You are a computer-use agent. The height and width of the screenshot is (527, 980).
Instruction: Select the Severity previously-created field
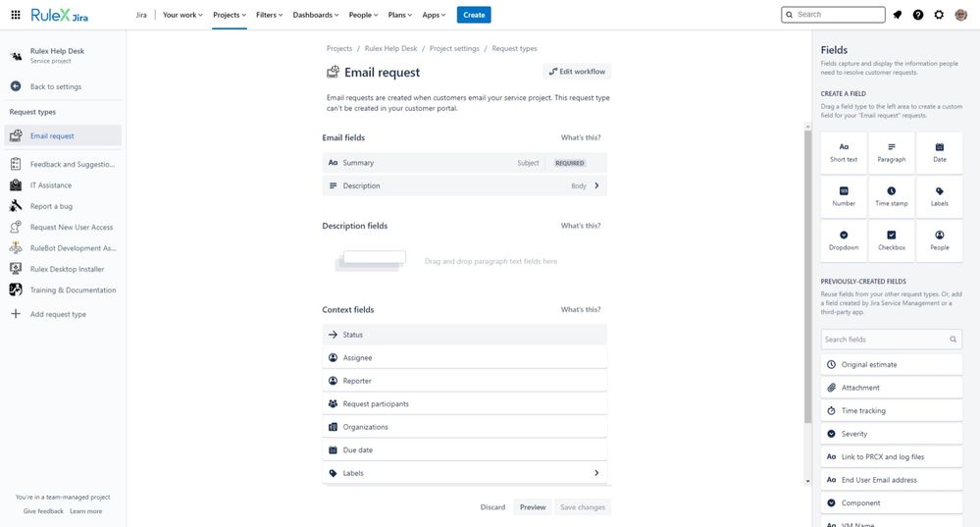(x=892, y=434)
